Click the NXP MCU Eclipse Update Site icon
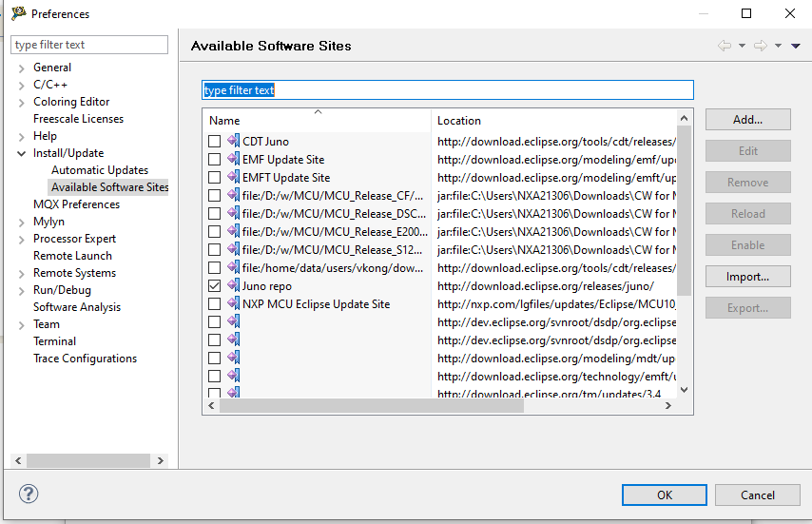This screenshot has height=524, width=812. [x=233, y=303]
